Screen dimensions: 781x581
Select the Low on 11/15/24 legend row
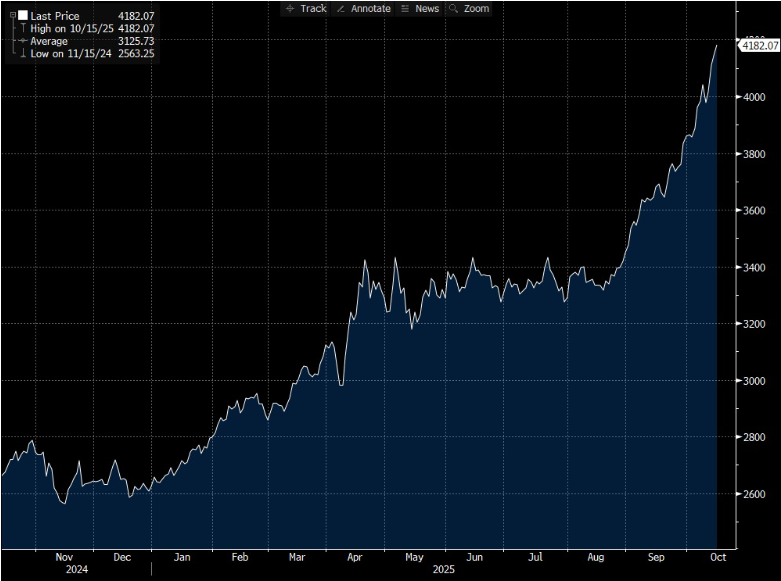(72, 53)
